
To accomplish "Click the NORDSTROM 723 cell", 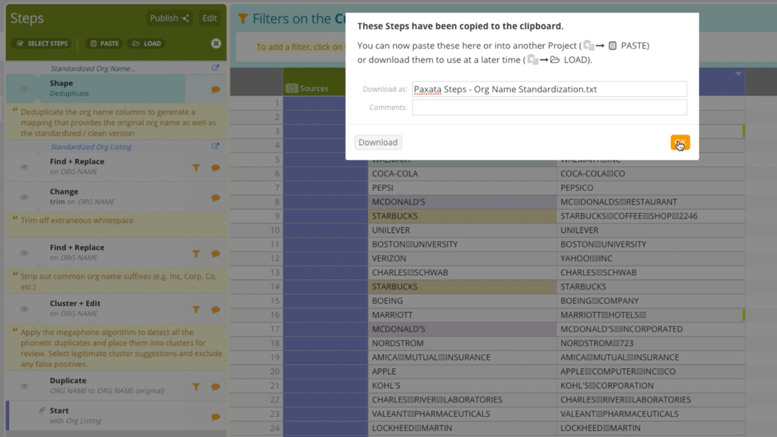I will 651,343.
